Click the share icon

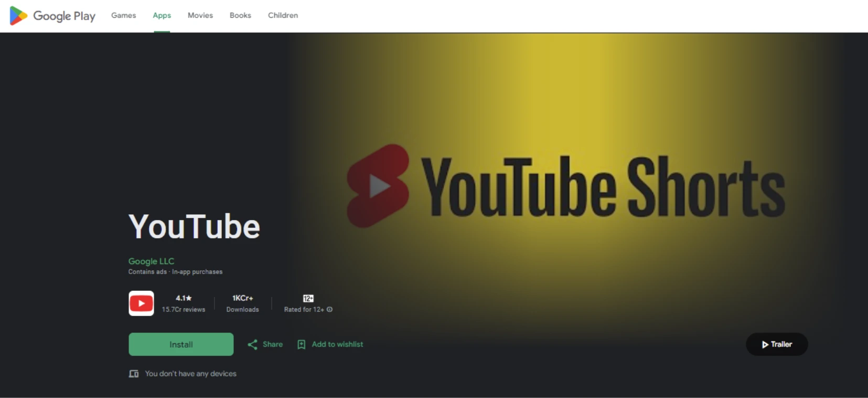(x=252, y=344)
